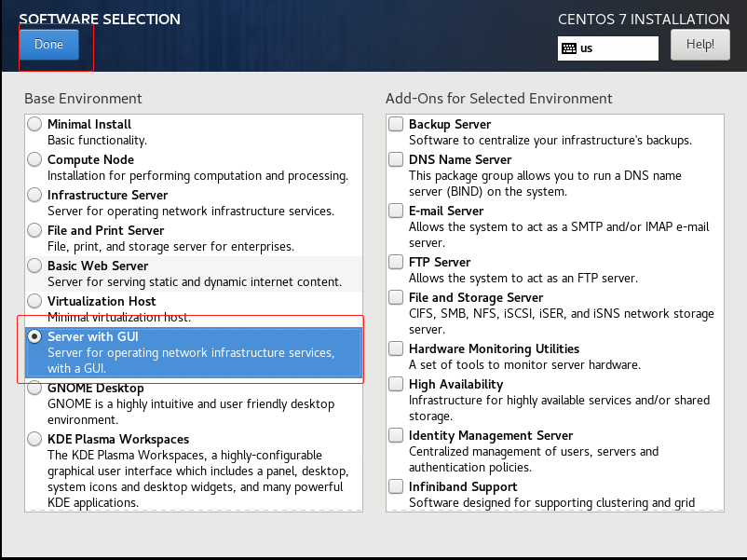Click Add-Ons for Selected Environment heading
Screen dimensions: 747x560
(499, 99)
